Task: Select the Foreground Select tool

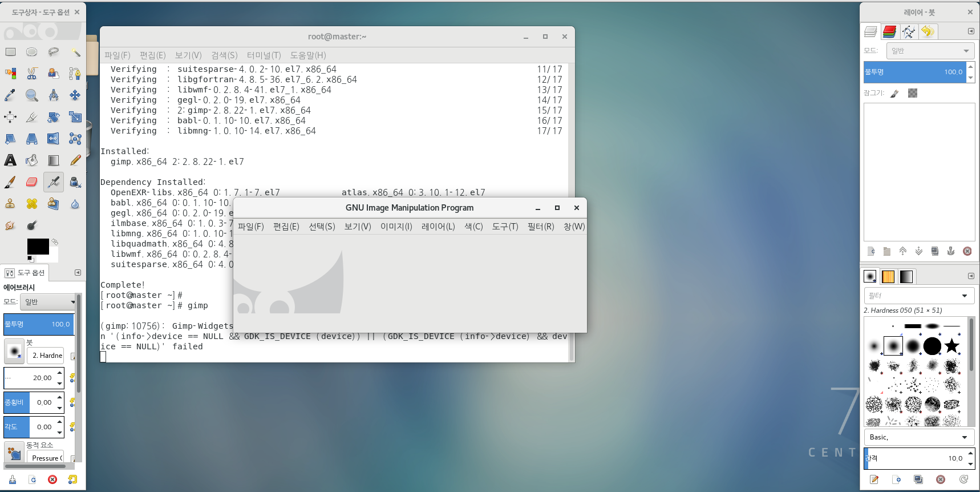Action: 54,74
